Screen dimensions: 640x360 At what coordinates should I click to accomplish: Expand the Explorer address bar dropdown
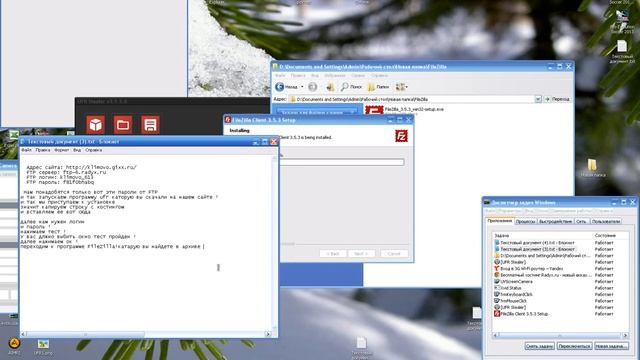(x=538, y=99)
